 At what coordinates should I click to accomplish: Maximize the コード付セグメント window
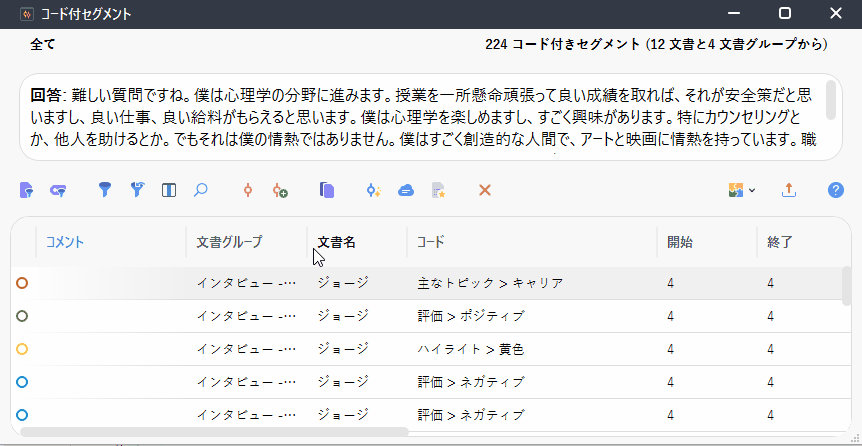[x=785, y=14]
